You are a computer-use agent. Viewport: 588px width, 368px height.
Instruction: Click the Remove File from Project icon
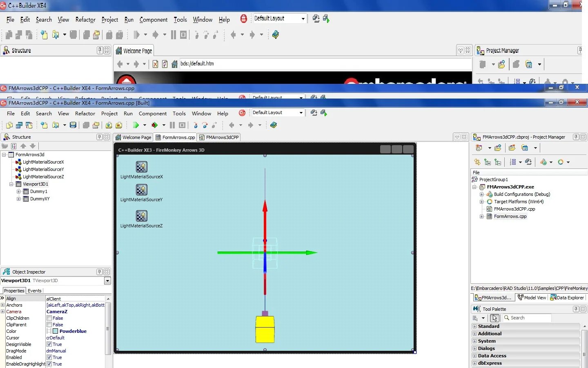(119, 125)
